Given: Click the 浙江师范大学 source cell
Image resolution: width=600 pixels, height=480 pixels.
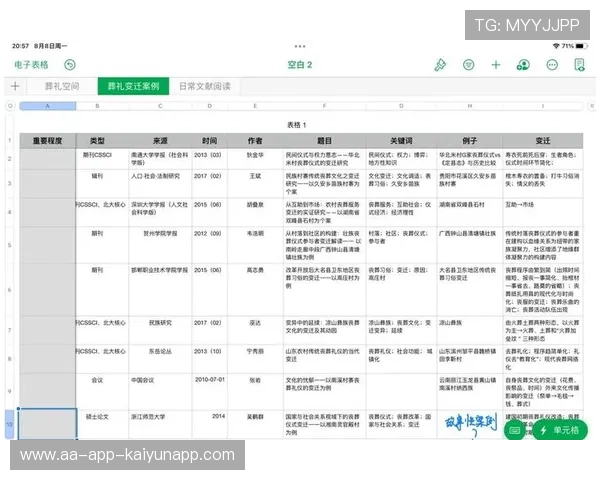Looking at the screenshot, I should tap(160, 424).
